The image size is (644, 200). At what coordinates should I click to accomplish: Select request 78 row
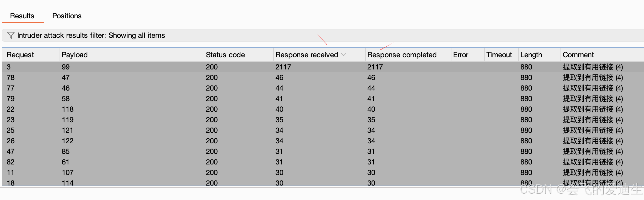click(323, 77)
